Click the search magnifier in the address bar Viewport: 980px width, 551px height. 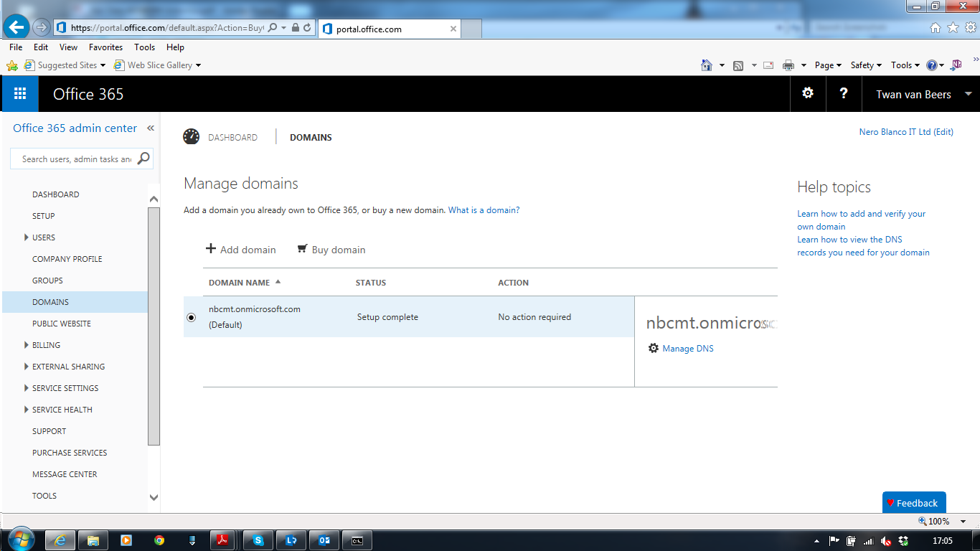tap(273, 28)
